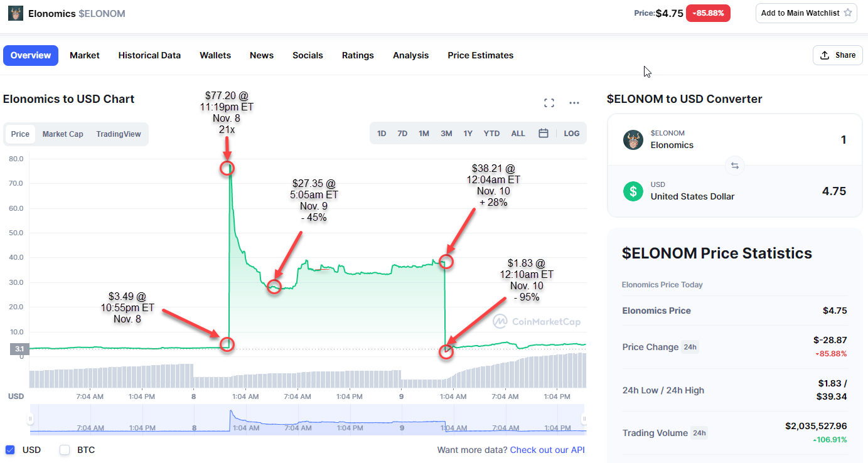Click the $ELONOM to USD Converter heading
The width and height of the screenshot is (868, 463).
[685, 99]
